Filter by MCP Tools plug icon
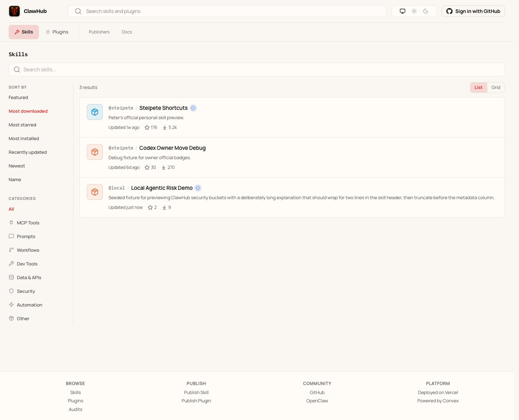Screen dimensions: 519x420 [x=11, y=223]
